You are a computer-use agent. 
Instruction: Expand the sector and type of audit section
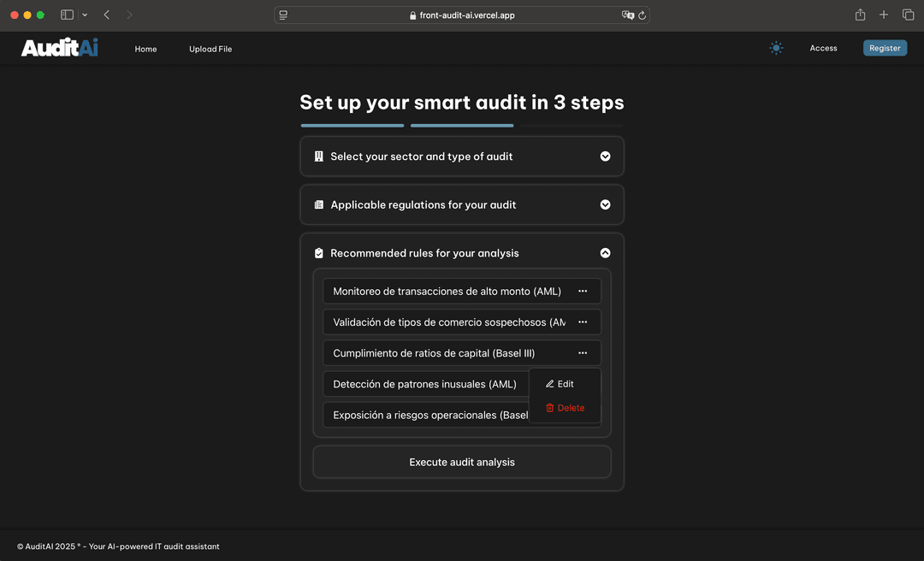point(605,156)
